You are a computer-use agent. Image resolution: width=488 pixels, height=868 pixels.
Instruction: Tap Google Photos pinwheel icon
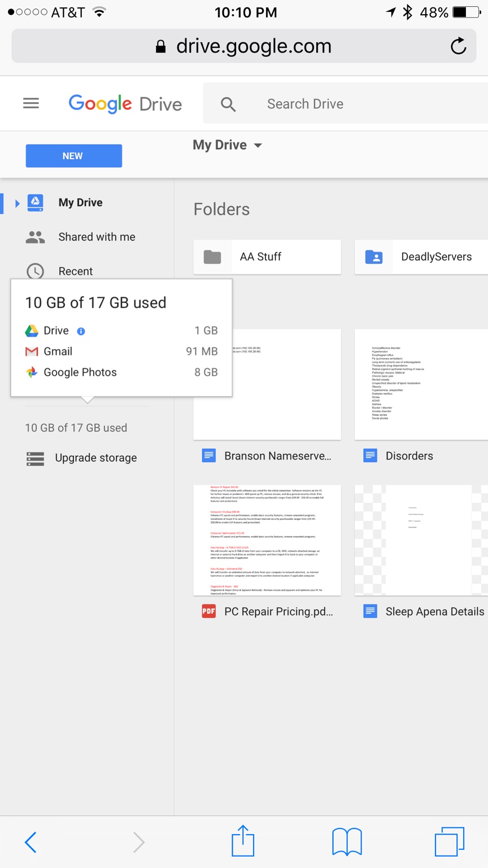click(32, 372)
